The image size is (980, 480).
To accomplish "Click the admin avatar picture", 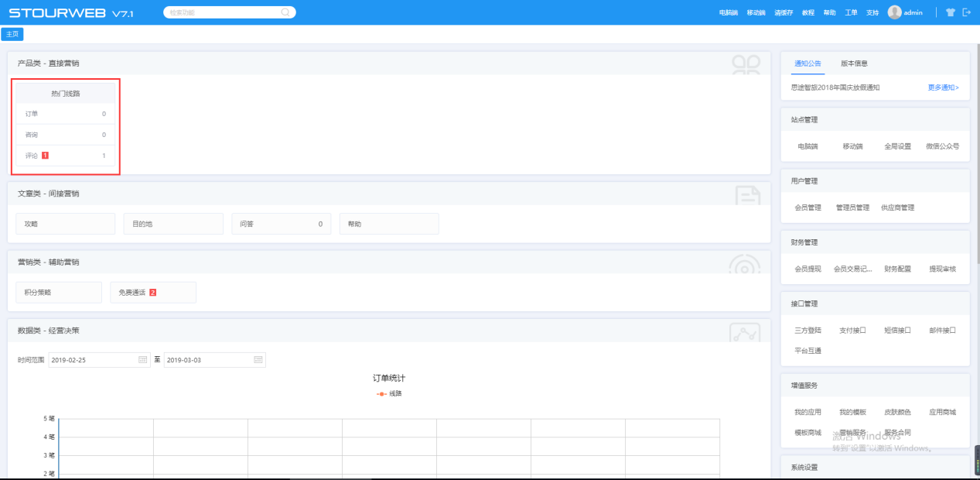I will 895,12.
